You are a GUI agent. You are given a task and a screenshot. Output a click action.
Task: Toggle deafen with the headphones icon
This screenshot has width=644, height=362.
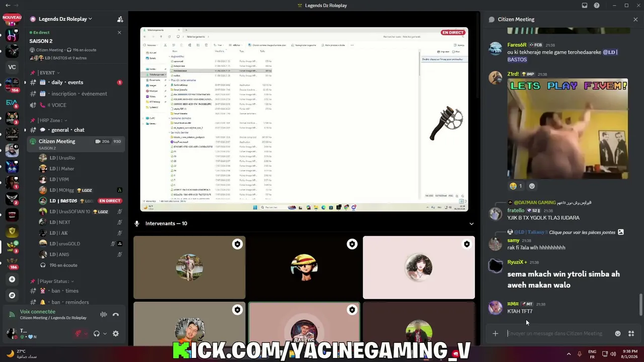click(x=97, y=333)
